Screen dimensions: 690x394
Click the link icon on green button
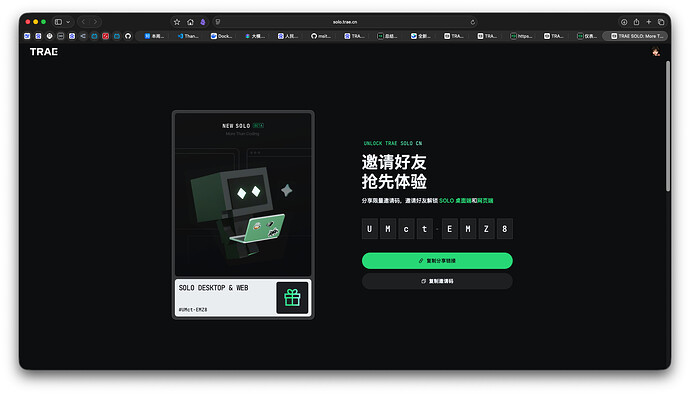pos(421,261)
